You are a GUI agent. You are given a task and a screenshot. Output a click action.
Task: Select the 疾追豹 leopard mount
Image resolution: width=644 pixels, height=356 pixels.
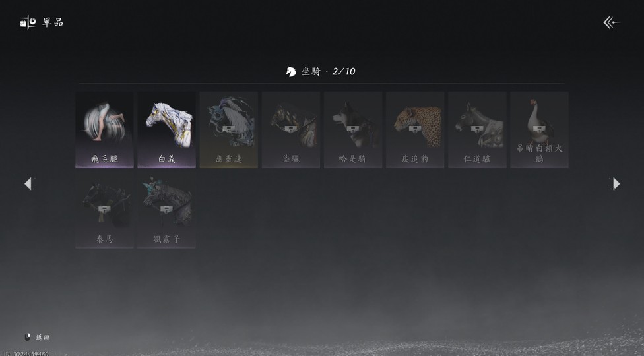pyautogui.click(x=415, y=130)
